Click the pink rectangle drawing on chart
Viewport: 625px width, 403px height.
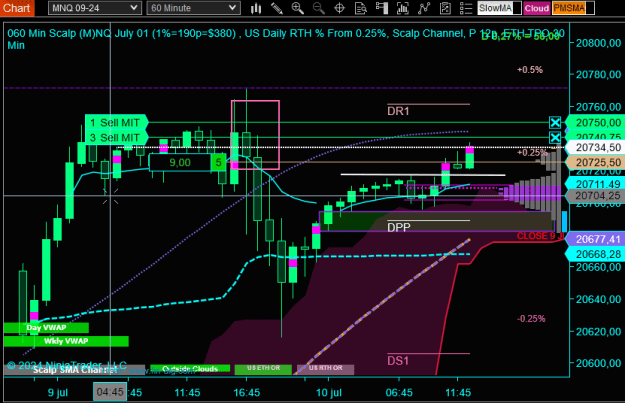coord(255,135)
